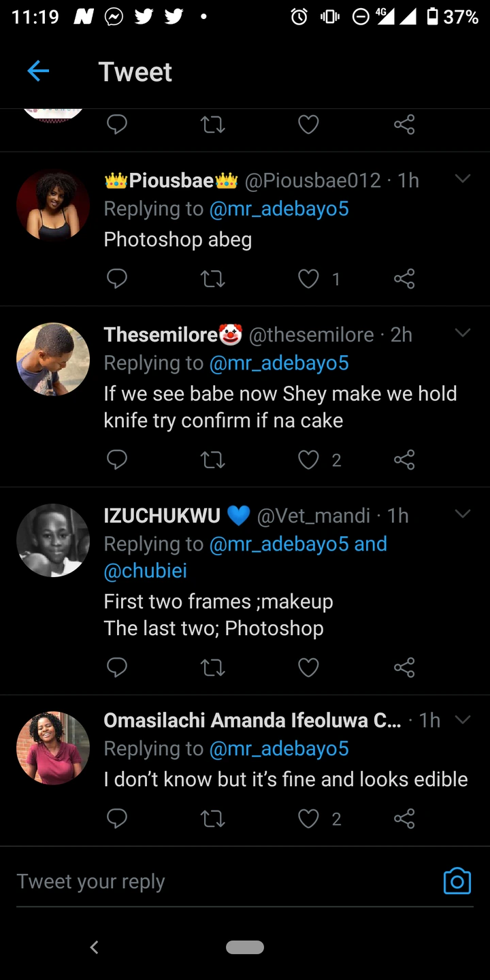Like Piousbae's Photoshop abeg tweet

[309, 278]
